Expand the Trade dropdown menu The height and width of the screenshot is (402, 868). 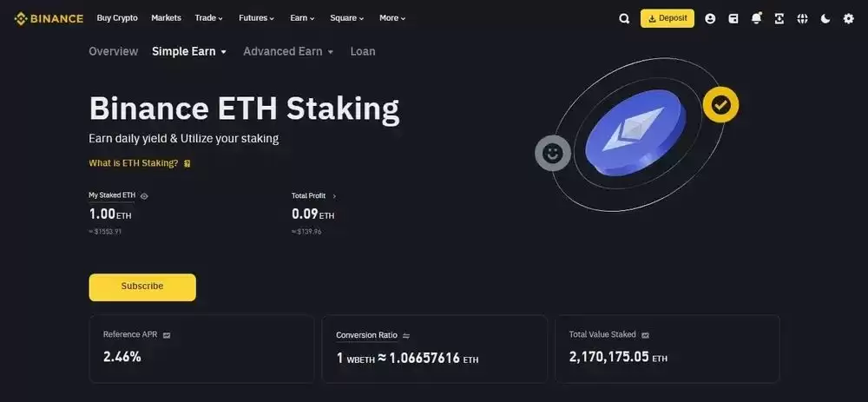[209, 18]
